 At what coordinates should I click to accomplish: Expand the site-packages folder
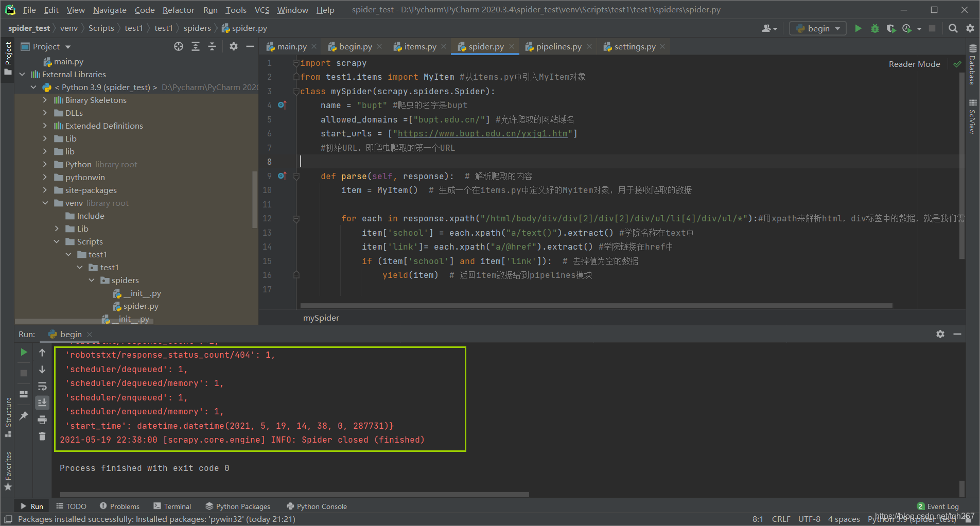[x=45, y=190]
